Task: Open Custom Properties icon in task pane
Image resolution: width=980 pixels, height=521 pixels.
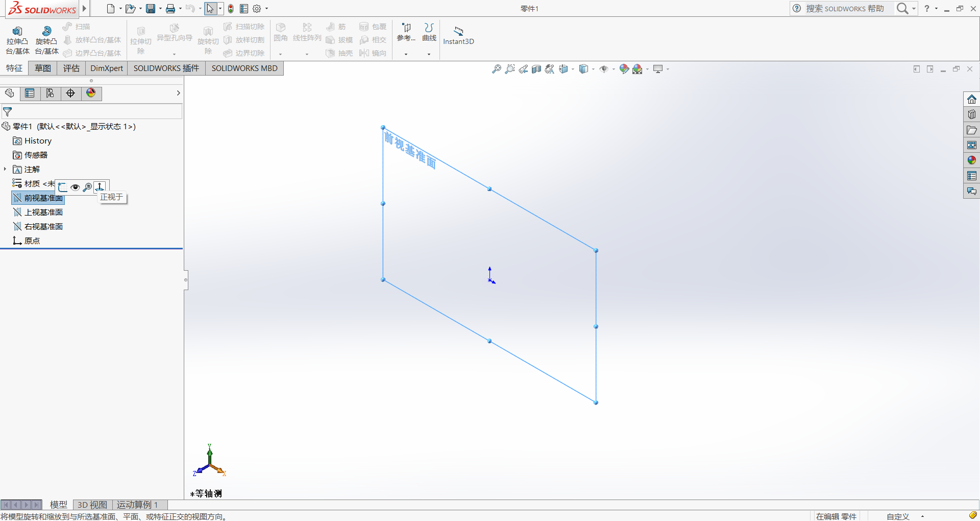Action: click(972, 176)
